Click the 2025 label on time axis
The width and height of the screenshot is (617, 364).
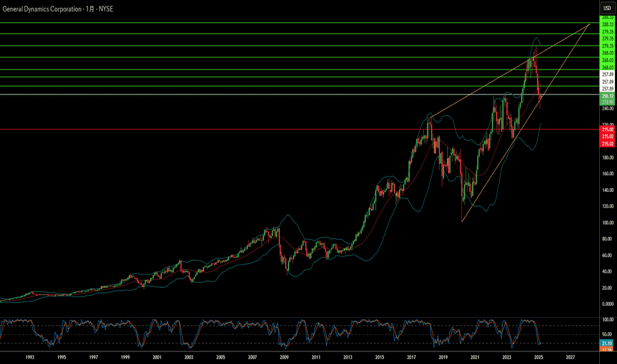(538, 357)
